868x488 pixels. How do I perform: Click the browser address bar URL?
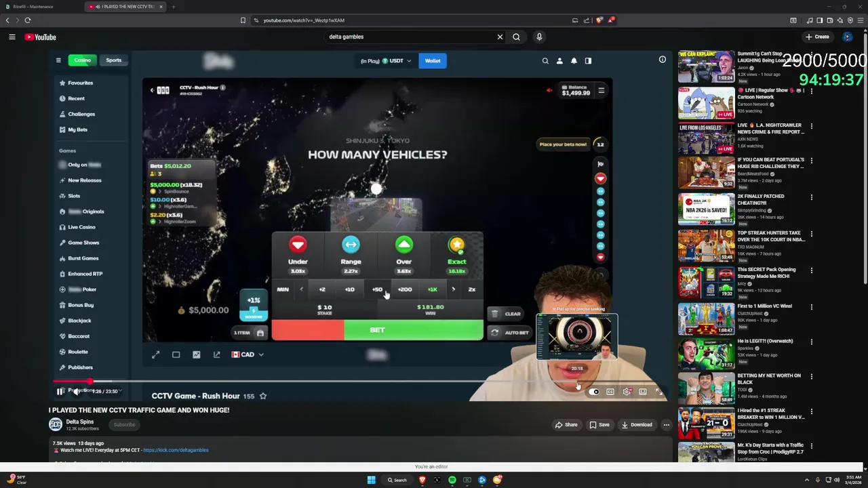click(304, 20)
